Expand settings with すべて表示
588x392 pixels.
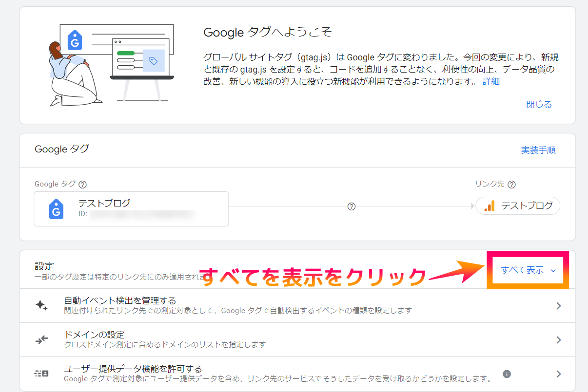[x=529, y=270]
